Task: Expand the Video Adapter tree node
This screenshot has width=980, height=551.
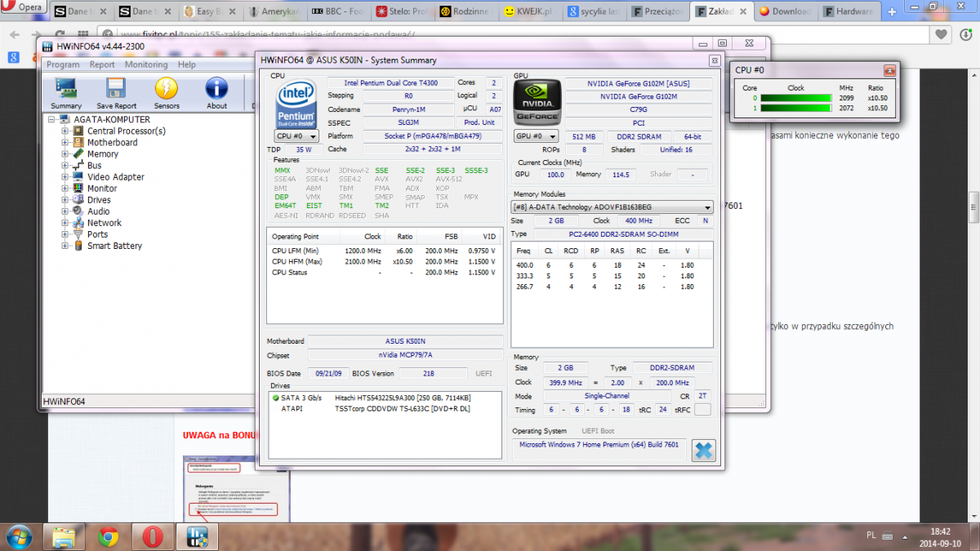Action: click(65, 176)
